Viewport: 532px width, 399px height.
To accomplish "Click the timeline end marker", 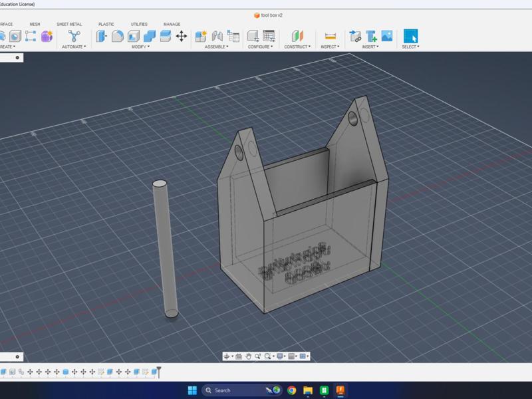I will [x=158, y=372].
